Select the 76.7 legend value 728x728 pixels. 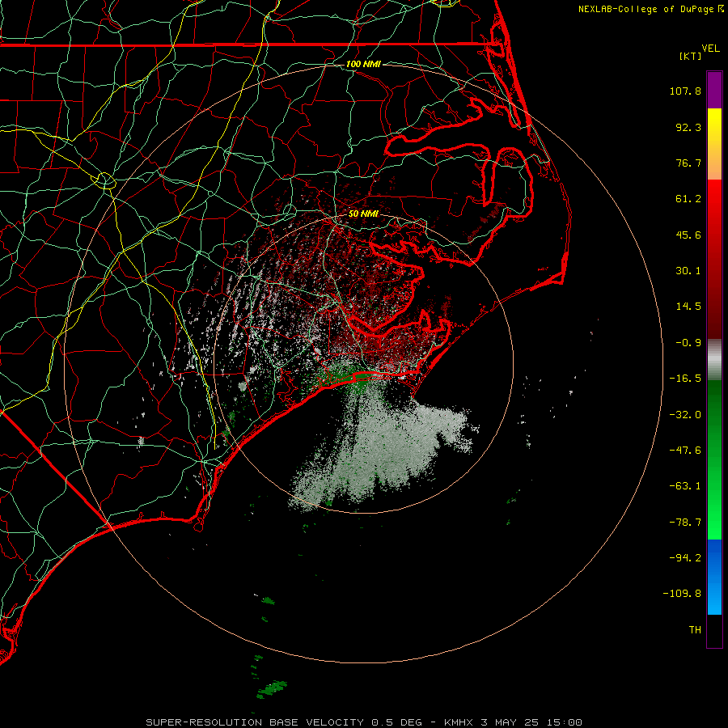coord(688,163)
